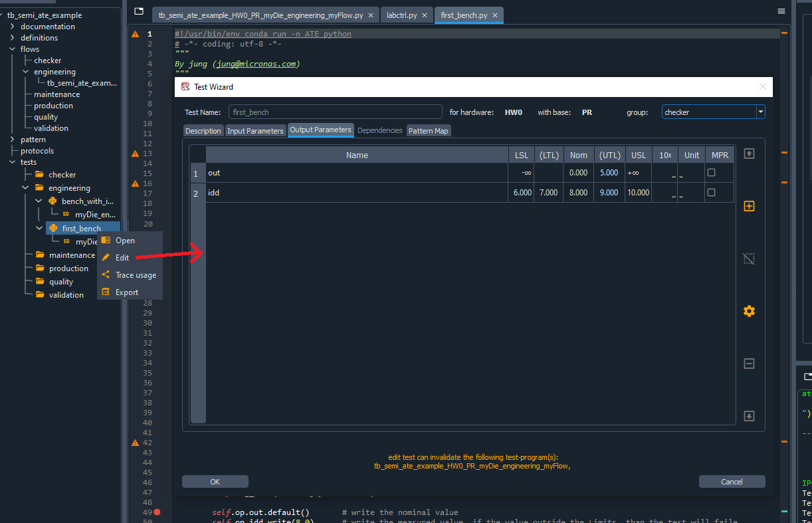Click the folder icon of tests quality

click(39, 282)
